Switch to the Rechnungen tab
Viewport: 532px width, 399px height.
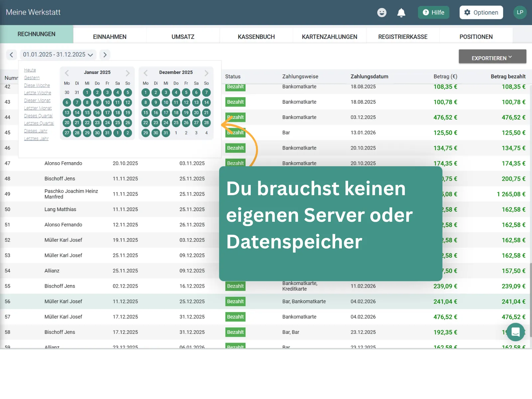tap(37, 34)
